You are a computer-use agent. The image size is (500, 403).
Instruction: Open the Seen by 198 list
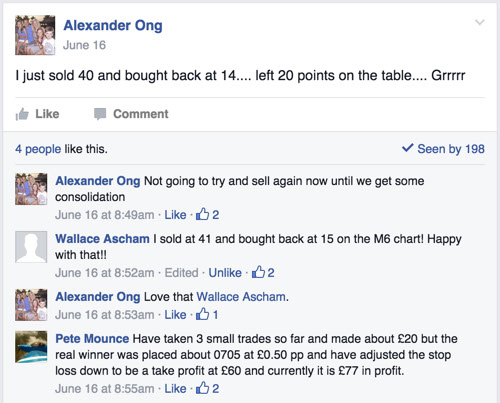point(443,149)
